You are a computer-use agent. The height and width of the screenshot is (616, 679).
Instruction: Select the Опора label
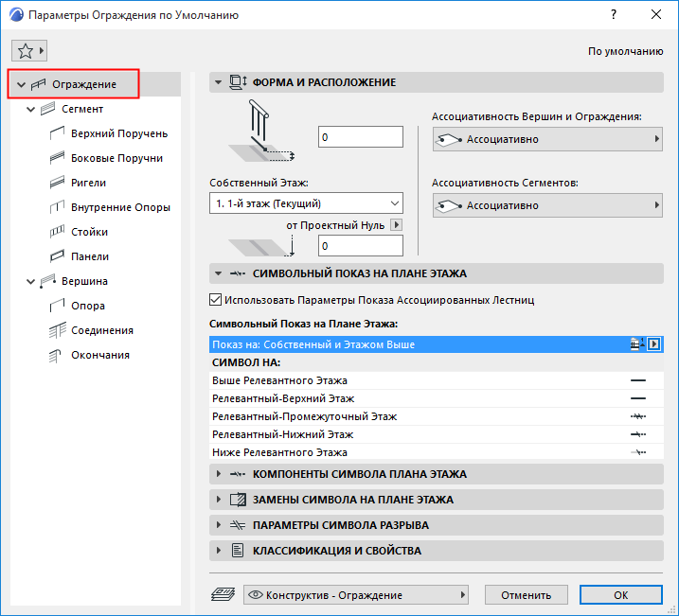[x=88, y=306]
